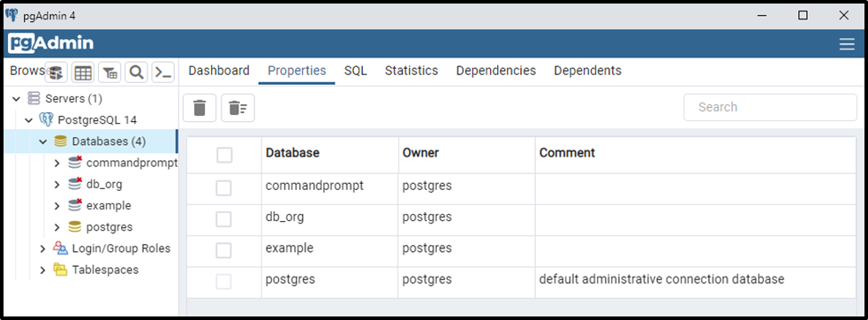The height and width of the screenshot is (320, 868).
Task: Expand the Login/Group Roles node
Action: 43,248
